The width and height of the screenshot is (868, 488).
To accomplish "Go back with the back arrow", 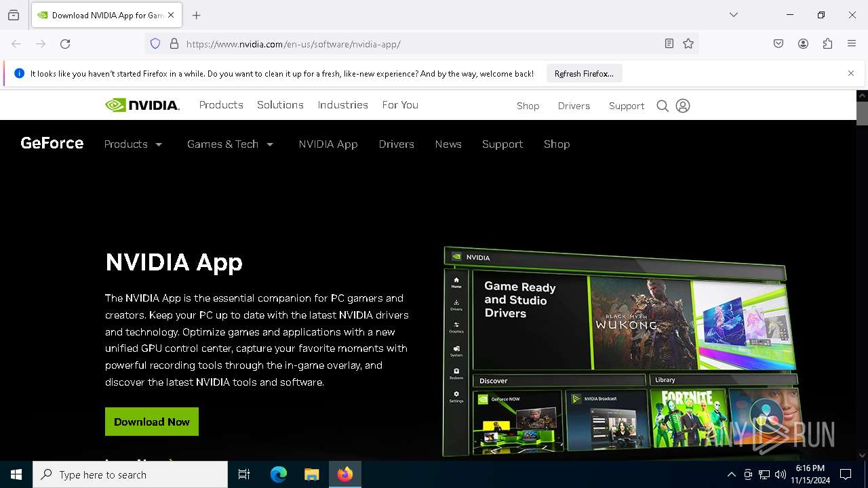I will 16,44.
